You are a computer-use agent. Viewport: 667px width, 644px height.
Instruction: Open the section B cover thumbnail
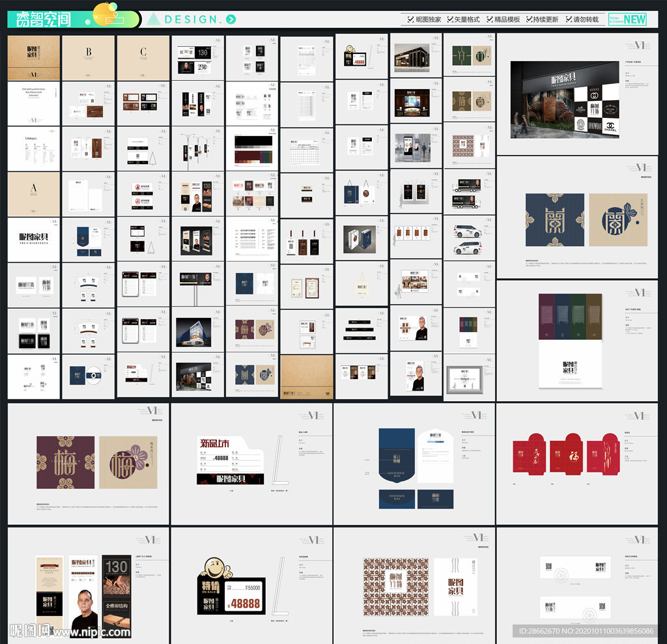coord(89,57)
